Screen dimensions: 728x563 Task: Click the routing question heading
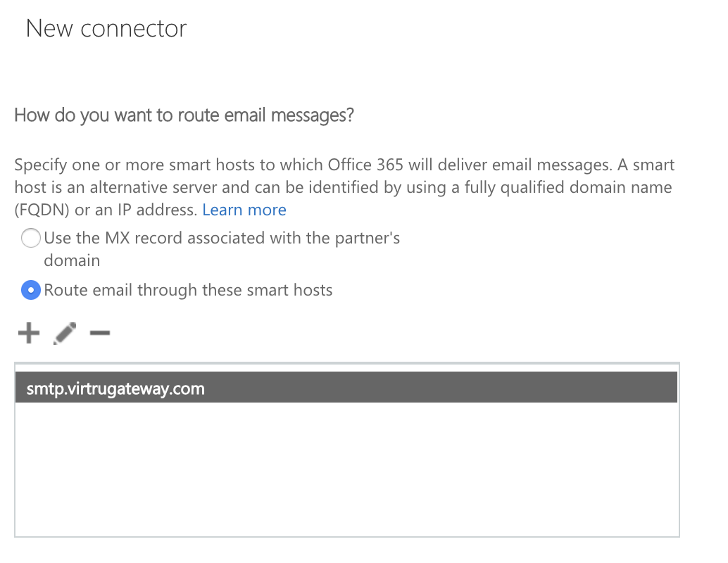click(x=184, y=115)
